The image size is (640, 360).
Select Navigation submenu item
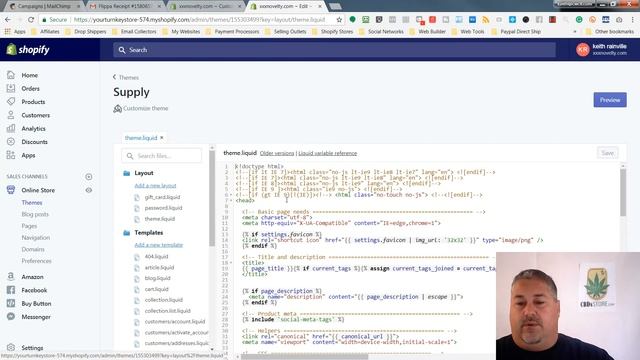tap(36, 238)
